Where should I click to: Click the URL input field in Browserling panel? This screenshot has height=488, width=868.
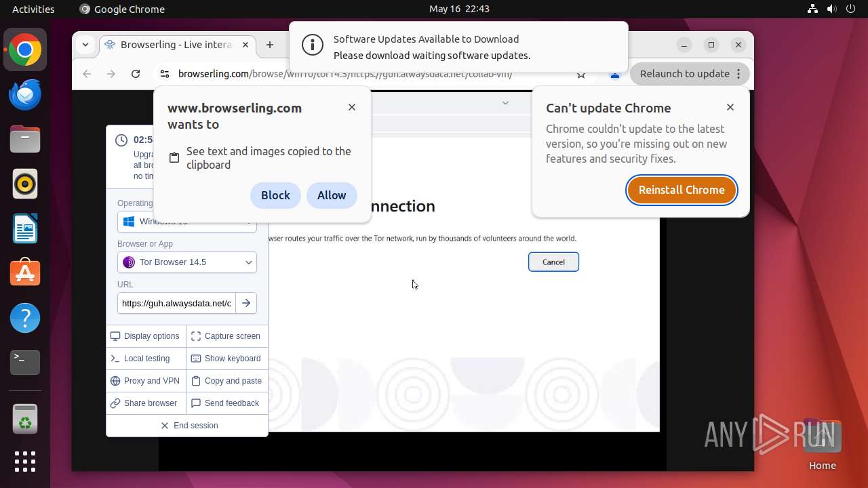176,303
